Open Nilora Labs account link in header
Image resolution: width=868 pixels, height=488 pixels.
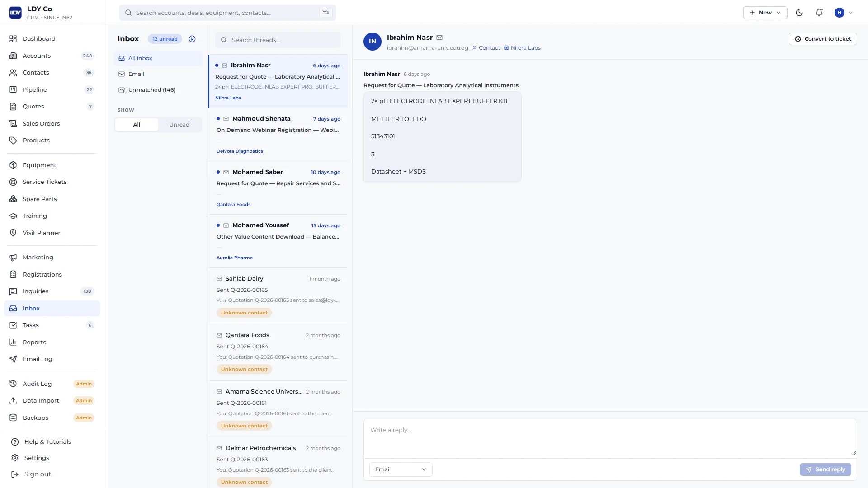pos(522,48)
